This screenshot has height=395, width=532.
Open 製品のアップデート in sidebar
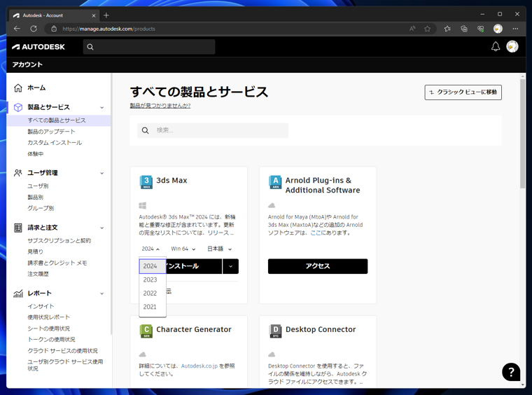tap(51, 132)
